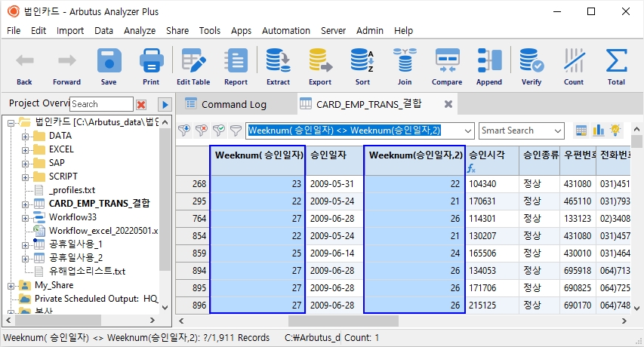Click the 승인종류 column header

click(x=539, y=160)
